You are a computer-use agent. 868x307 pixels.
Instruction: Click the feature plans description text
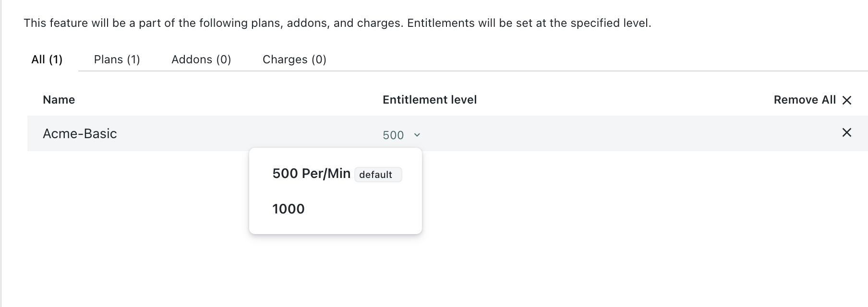point(337,23)
